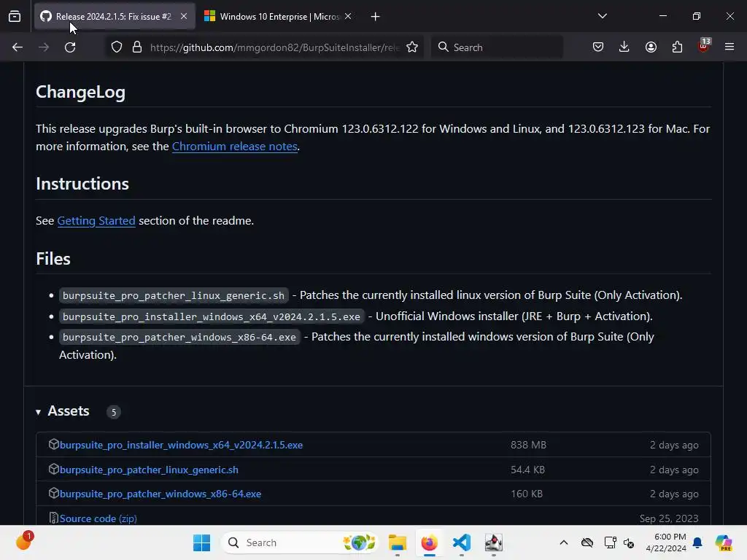Click package icon beside linux patcher asset
The width and height of the screenshot is (747, 560).
pos(53,469)
